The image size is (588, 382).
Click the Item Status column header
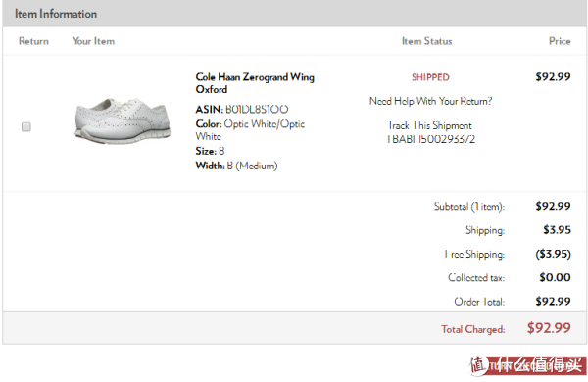tap(427, 41)
